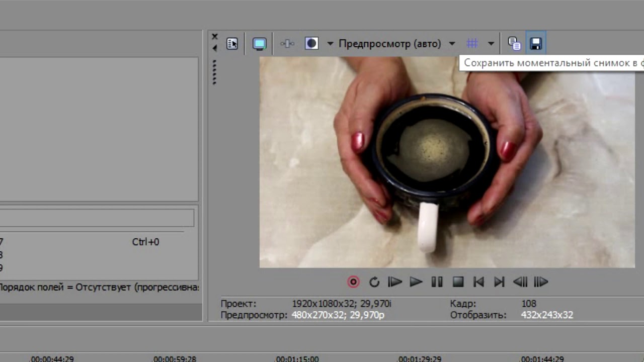Go to end of project
The height and width of the screenshot is (362, 644).
click(499, 282)
